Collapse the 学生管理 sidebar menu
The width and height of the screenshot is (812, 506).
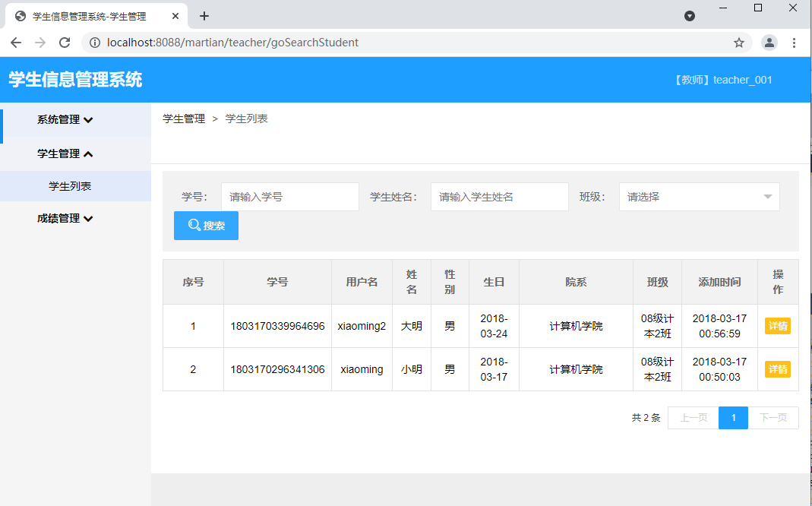click(x=65, y=153)
